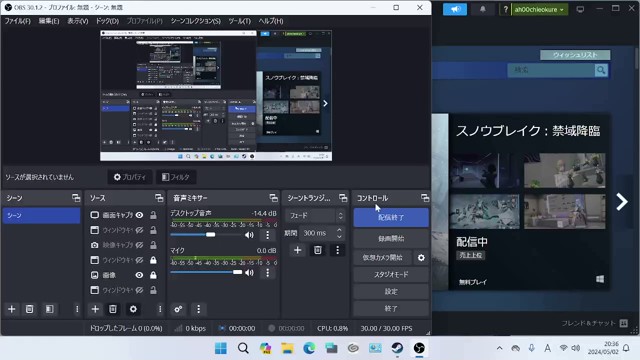Open the フェード transition dropdown

point(315,216)
